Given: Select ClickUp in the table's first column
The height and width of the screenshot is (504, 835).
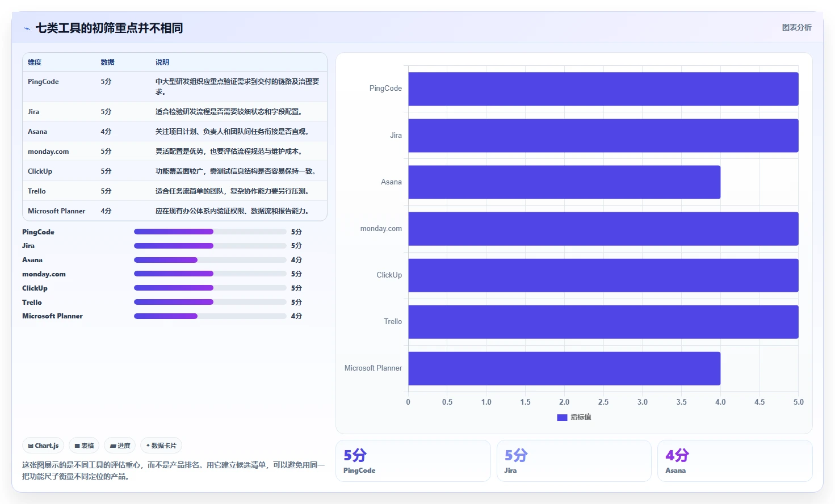Looking at the screenshot, I should point(40,171).
